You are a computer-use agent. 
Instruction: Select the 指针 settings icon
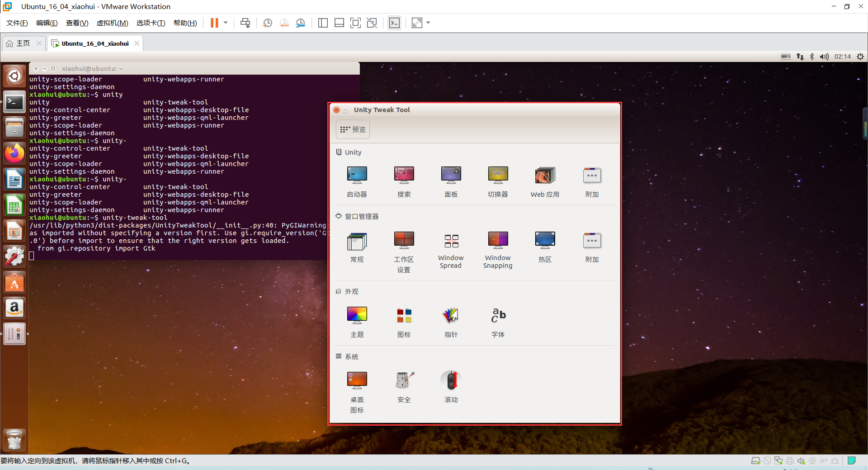click(451, 321)
